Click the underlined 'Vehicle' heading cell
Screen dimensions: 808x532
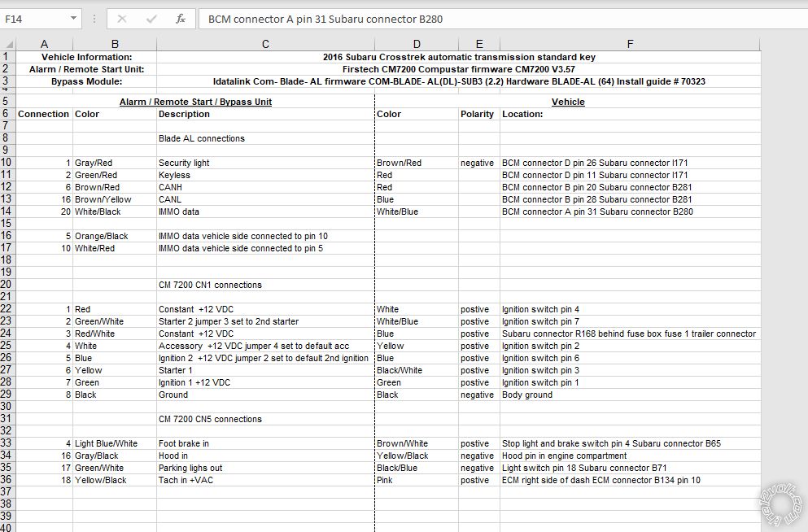(x=568, y=102)
